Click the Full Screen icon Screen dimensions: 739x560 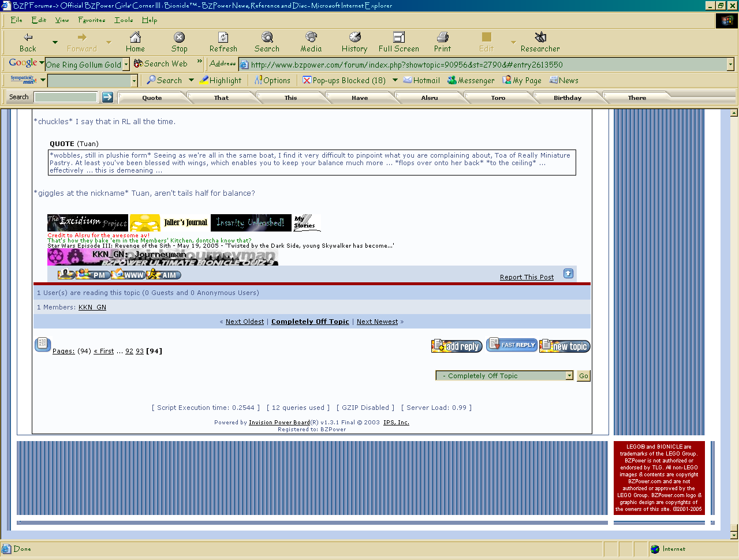[398, 42]
